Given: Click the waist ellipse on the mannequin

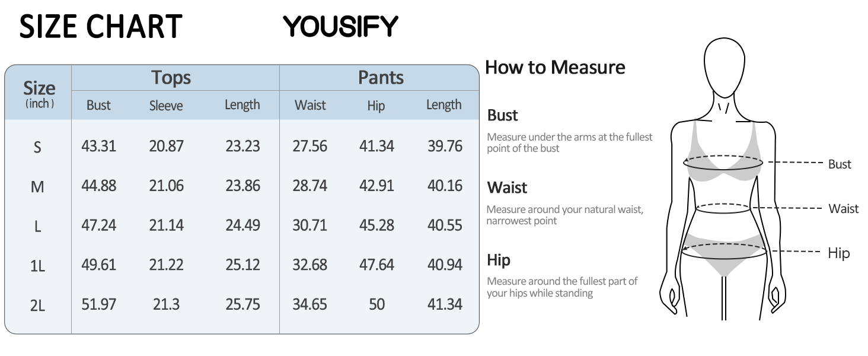Looking at the screenshot, I should pos(724,208).
